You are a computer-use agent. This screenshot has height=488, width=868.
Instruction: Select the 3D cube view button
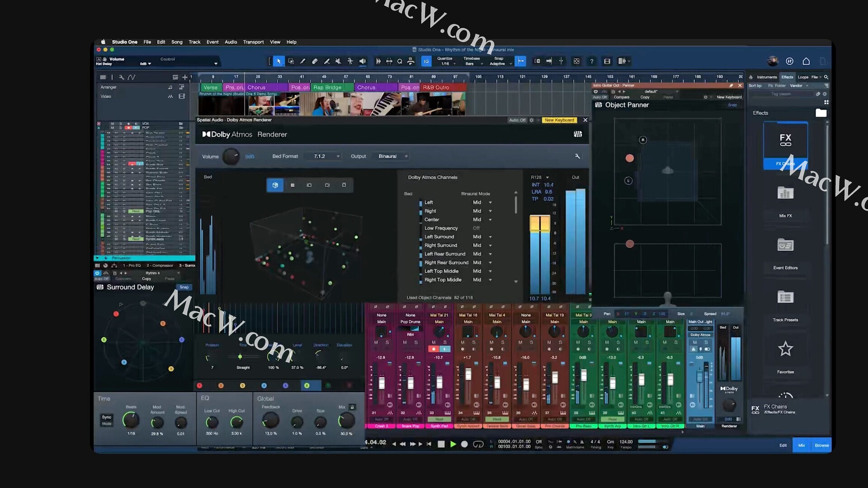(x=275, y=185)
